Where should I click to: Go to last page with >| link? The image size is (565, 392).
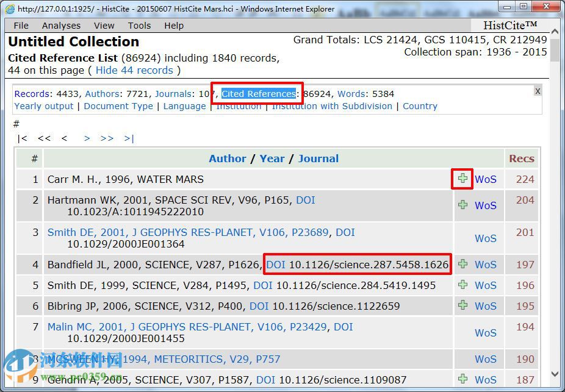click(x=129, y=138)
